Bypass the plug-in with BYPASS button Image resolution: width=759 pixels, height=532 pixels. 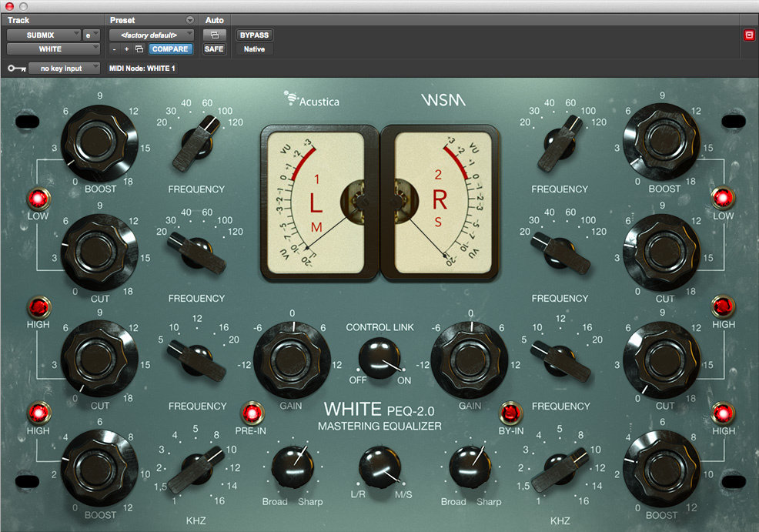(254, 35)
